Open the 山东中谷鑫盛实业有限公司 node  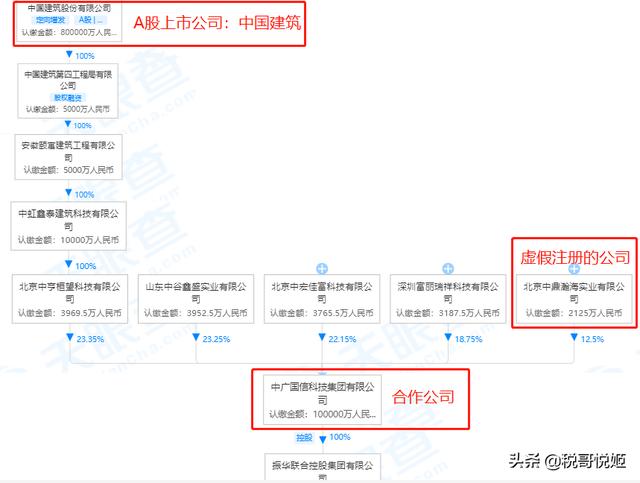196,299
